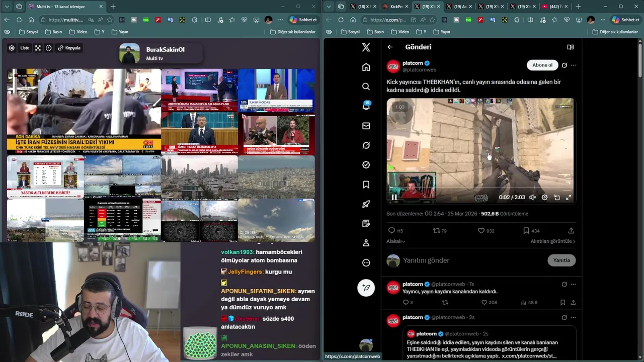
Task: Click the Yanıtla reply button
Action: point(561,260)
